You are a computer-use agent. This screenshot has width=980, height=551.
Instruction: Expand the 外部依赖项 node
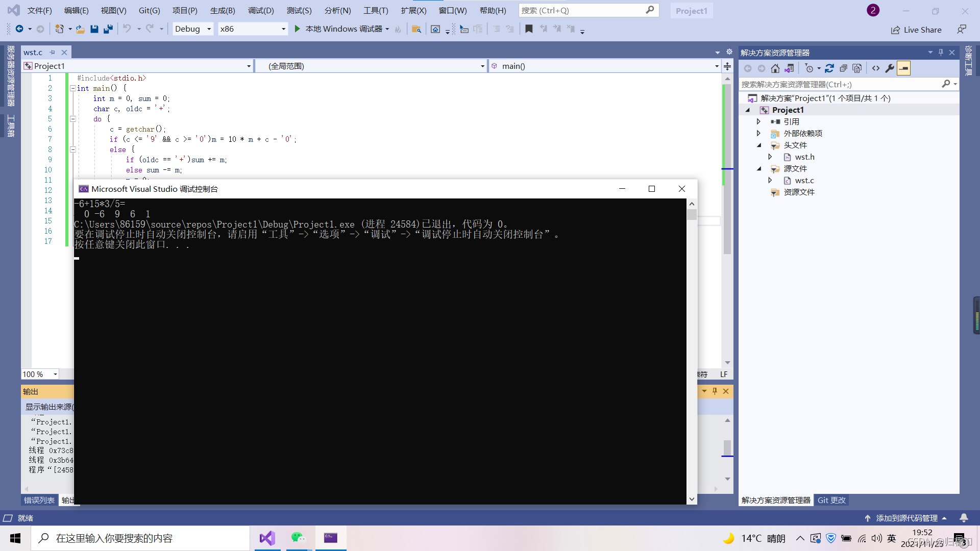point(758,134)
